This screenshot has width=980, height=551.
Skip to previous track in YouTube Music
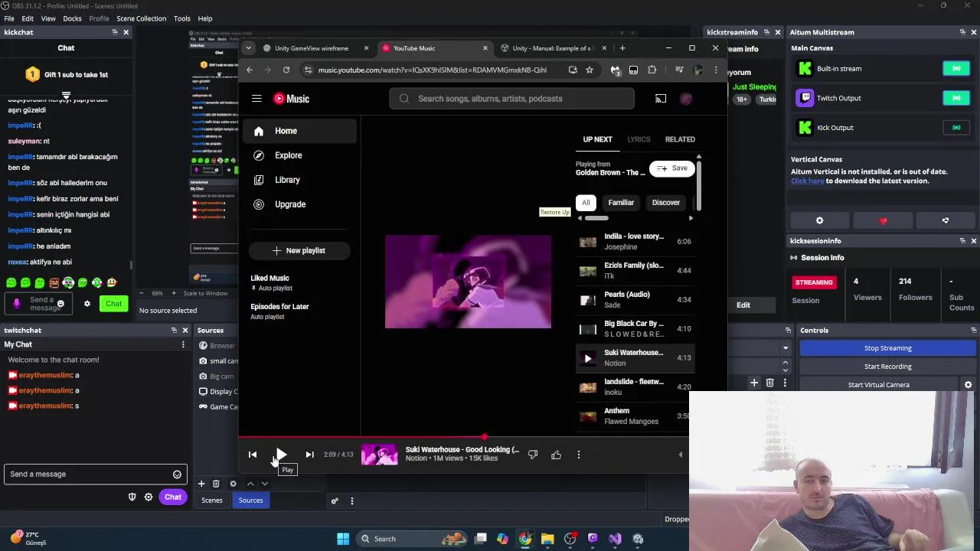(253, 455)
